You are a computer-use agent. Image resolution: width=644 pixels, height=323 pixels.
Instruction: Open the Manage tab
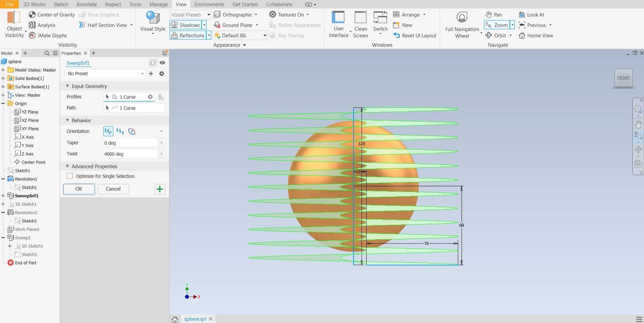click(158, 4)
